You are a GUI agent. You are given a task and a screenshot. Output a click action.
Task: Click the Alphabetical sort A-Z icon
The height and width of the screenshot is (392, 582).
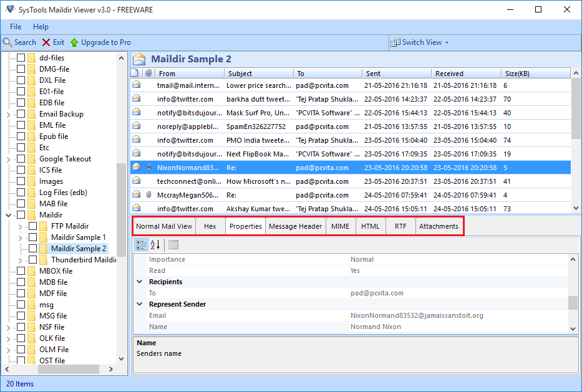coord(155,245)
